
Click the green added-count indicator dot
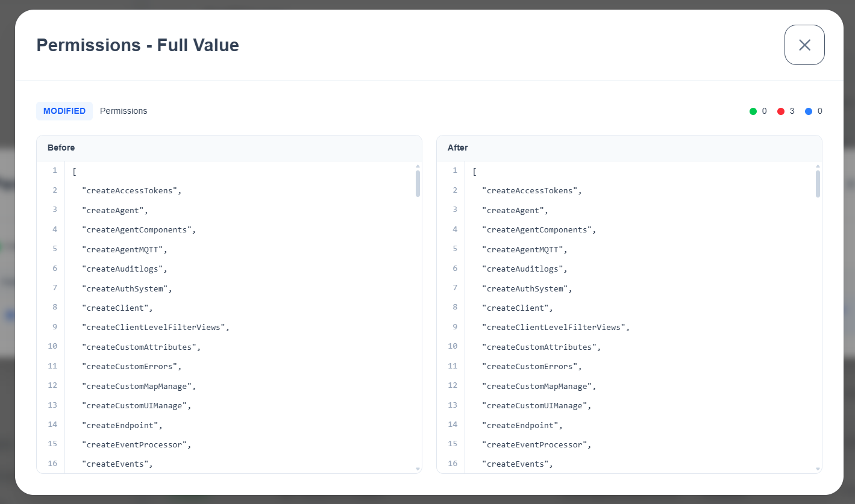753,111
